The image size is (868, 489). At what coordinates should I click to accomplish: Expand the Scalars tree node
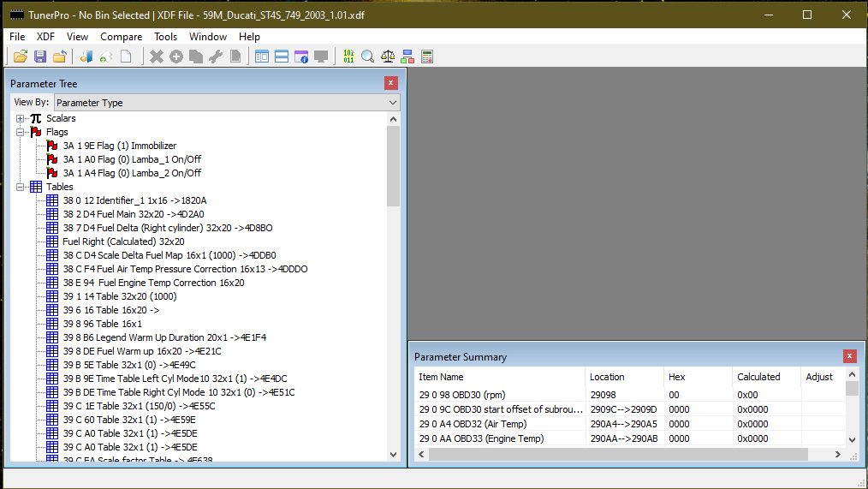(20, 118)
